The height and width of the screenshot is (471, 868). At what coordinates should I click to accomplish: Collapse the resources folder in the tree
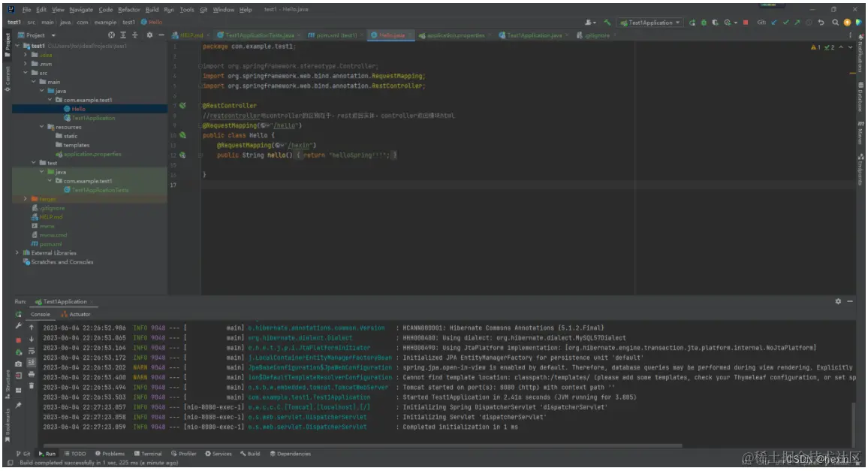click(x=42, y=127)
